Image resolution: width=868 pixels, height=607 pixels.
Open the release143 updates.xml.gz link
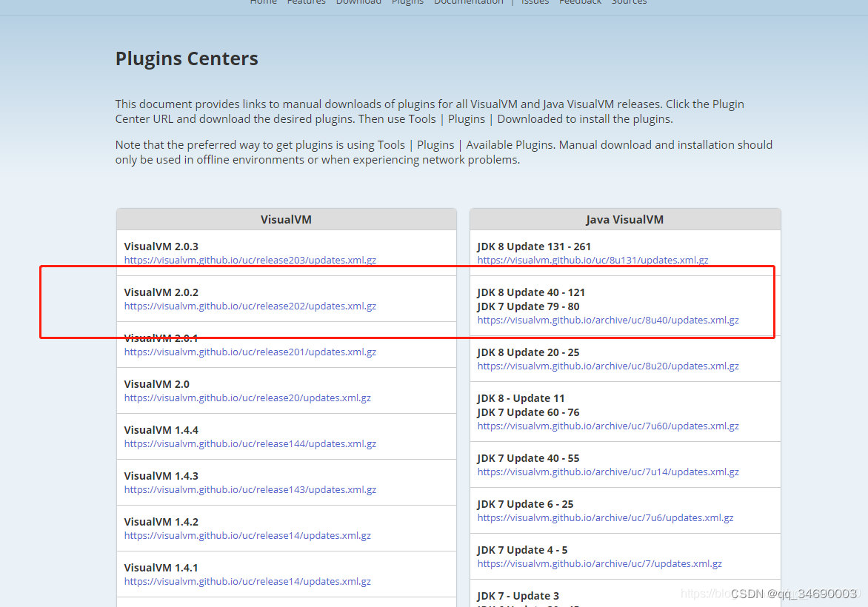[x=250, y=490]
